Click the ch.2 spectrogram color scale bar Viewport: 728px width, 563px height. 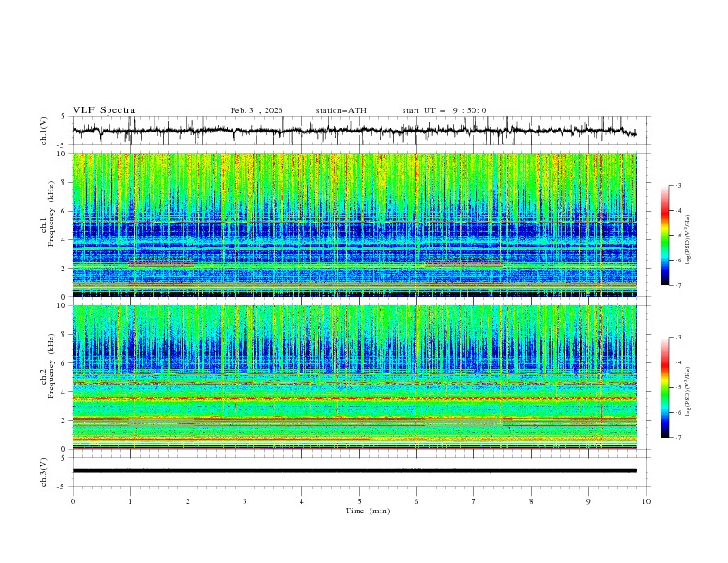pos(665,387)
